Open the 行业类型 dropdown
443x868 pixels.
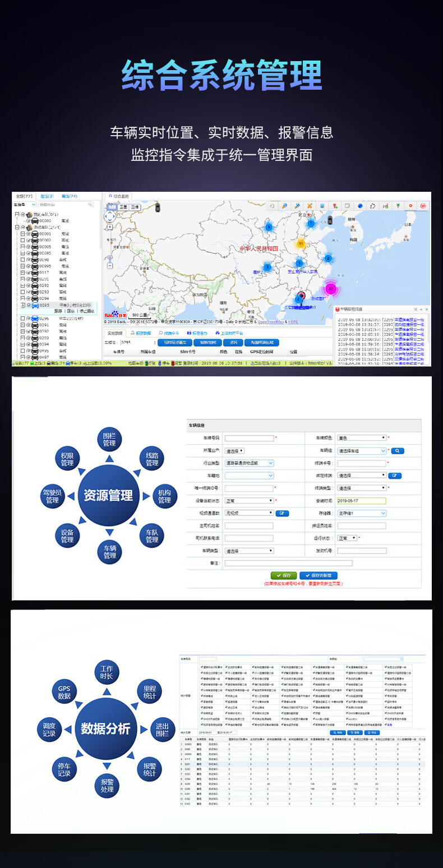coord(249,463)
